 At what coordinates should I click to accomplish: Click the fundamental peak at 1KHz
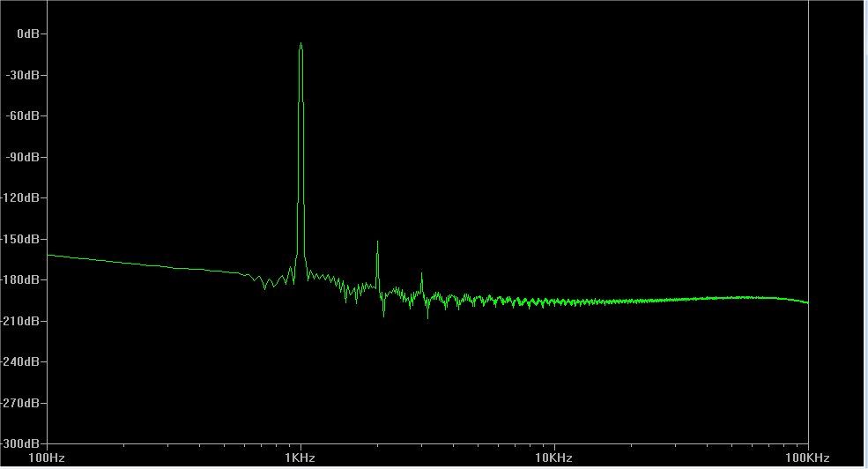(300, 44)
